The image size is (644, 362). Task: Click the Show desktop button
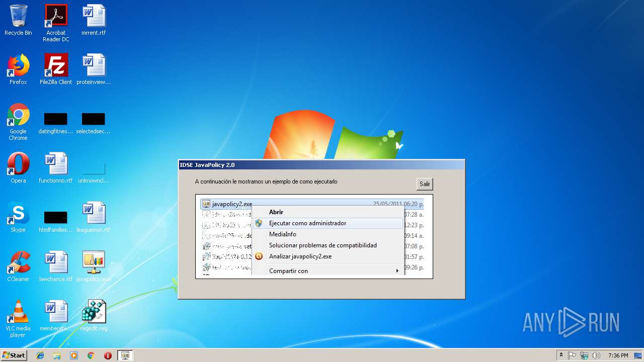coord(638,355)
